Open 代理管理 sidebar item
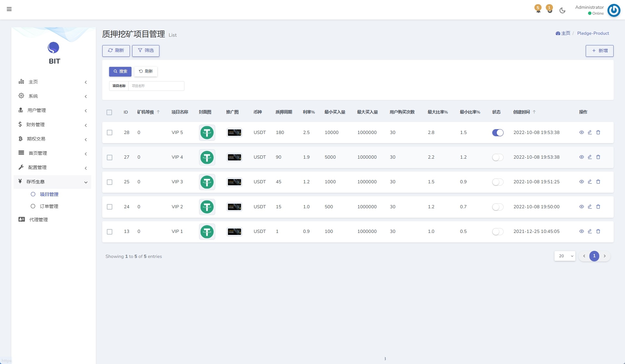Image resolution: width=625 pixels, height=364 pixels. coord(38,220)
